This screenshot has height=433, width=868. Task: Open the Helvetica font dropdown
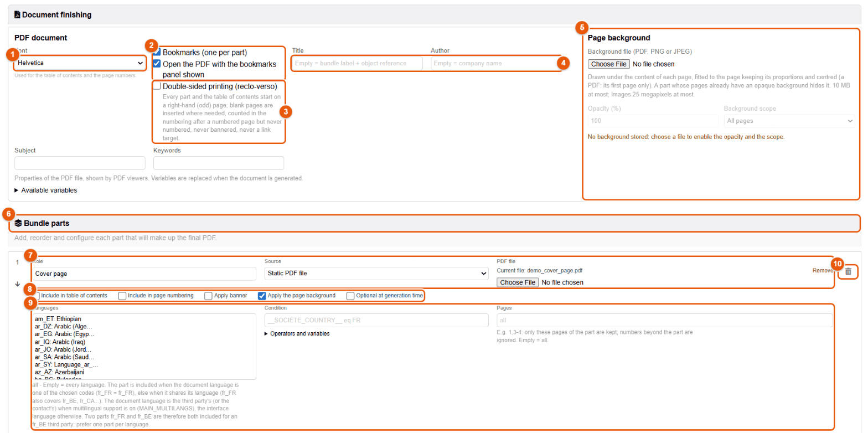click(x=80, y=63)
